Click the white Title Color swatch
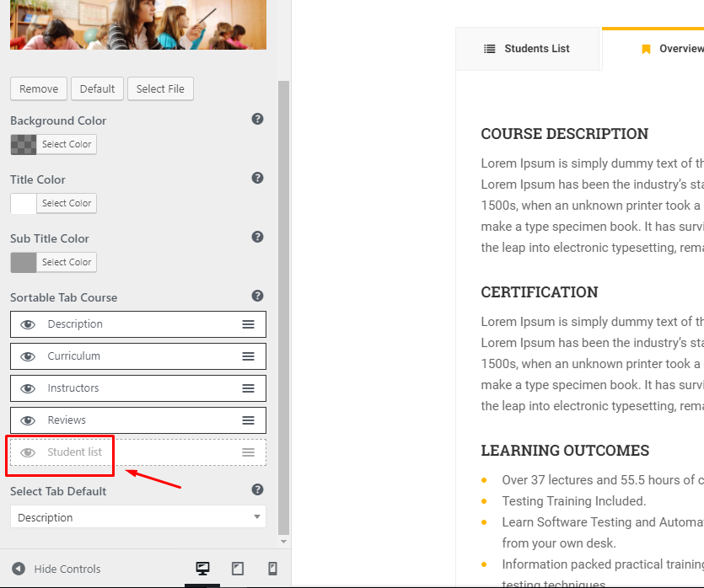The height and width of the screenshot is (588, 704). (x=24, y=203)
